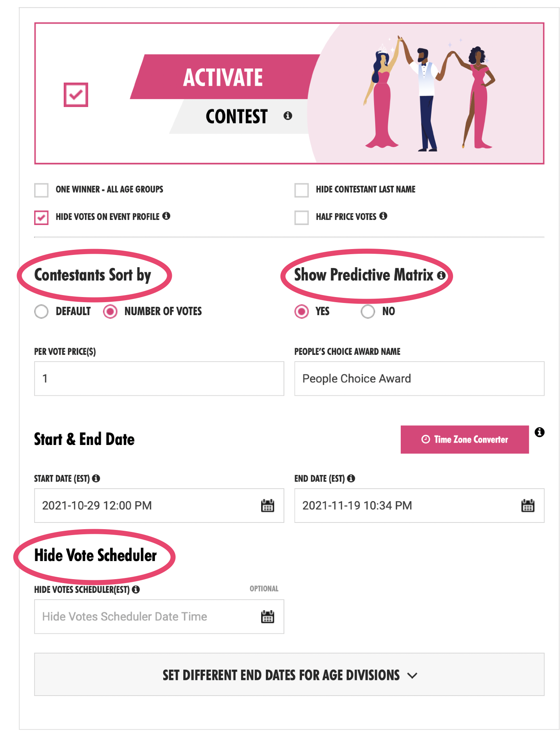Expand Set Different End Dates for Age Divisions
Viewport: 560px width, 731px height.
click(x=289, y=675)
